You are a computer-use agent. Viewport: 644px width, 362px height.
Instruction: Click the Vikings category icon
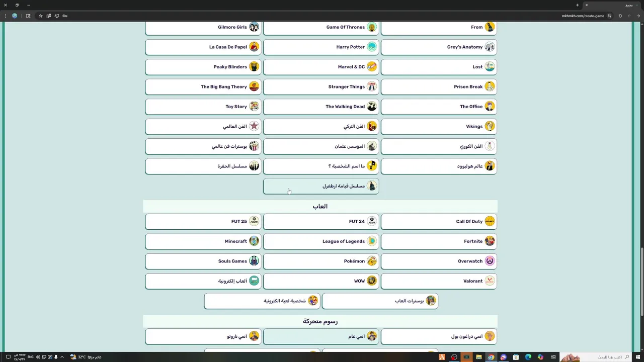point(490,126)
